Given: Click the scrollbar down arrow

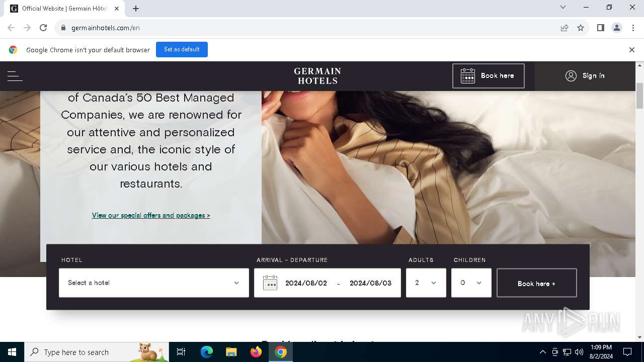Looking at the screenshot, I should pos(640,337).
